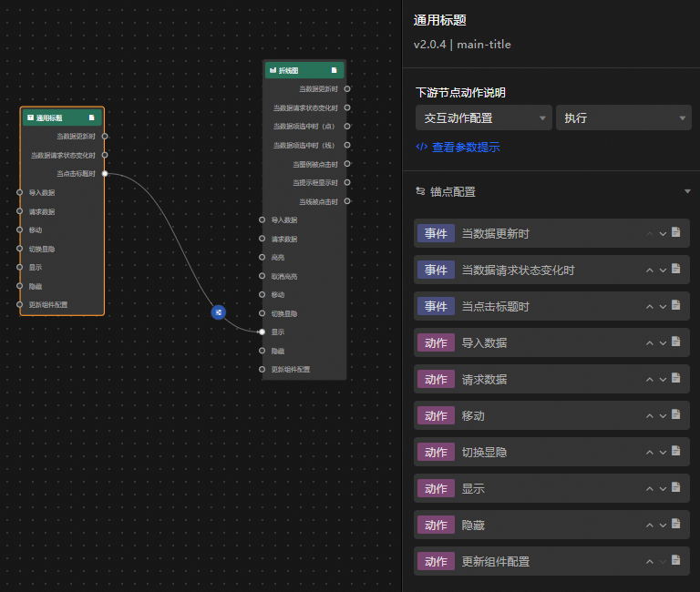700x592 pixels.
Task: Click the document icon on 通用标题 node header
Action: (x=91, y=117)
